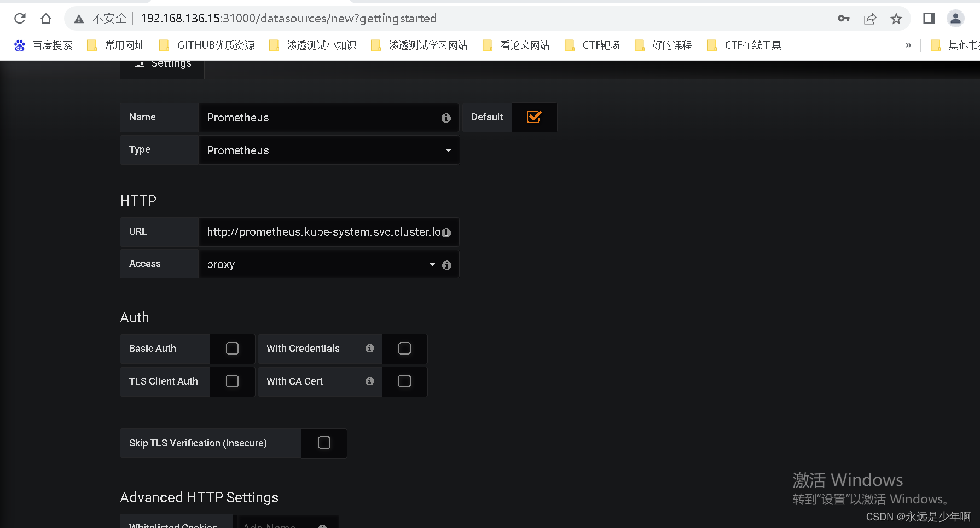
Task: Reload the page with browser refresh icon
Action: coord(20,19)
